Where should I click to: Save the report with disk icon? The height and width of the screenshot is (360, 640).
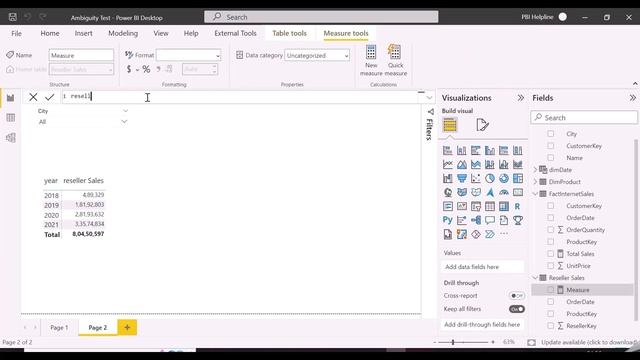point(13,17)
